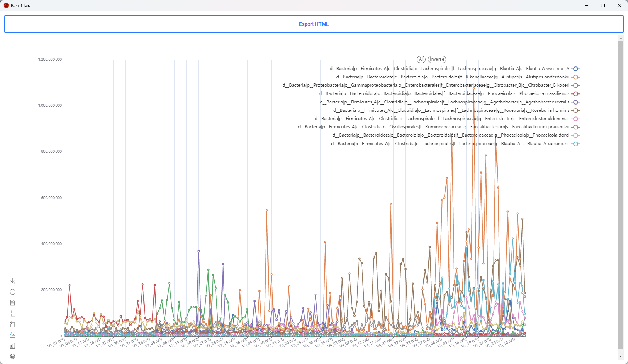Click the Export HTML button
Screen dimensions: 628x364
(314, 24)
